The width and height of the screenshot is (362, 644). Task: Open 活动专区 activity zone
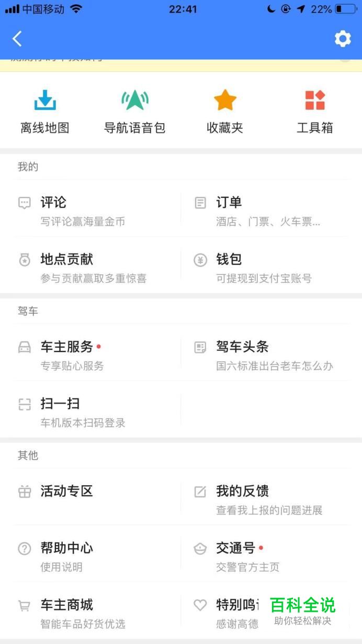pyautogui.click(x=67, y=491)
